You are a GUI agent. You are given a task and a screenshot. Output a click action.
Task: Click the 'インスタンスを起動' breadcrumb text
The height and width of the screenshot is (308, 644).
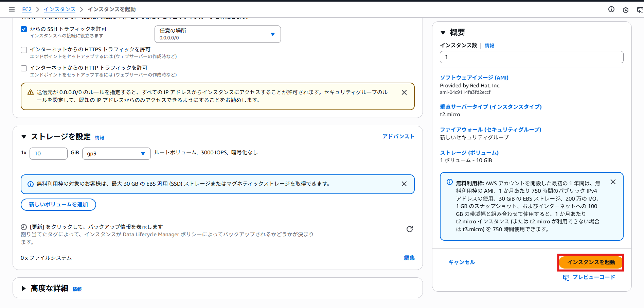(112, 10)
